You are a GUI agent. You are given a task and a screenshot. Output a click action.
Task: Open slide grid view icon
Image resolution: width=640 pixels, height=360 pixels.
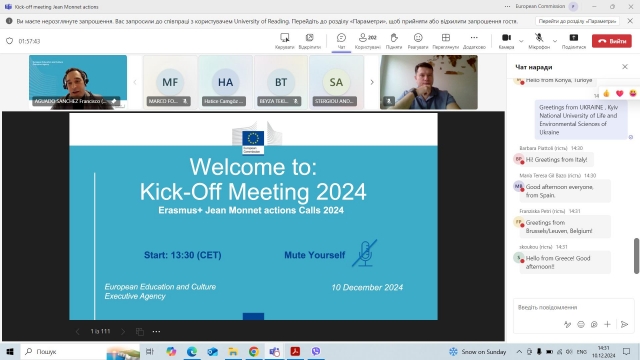click(140, 331)
